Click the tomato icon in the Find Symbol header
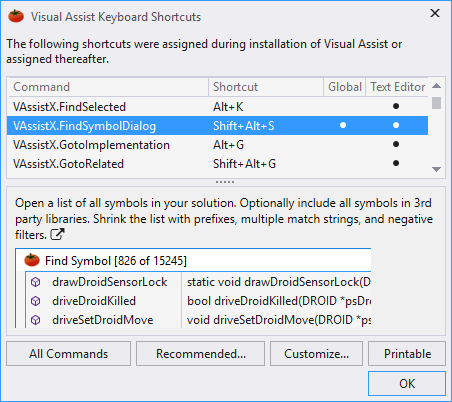The image size is (452, 402). pos(32,260)
